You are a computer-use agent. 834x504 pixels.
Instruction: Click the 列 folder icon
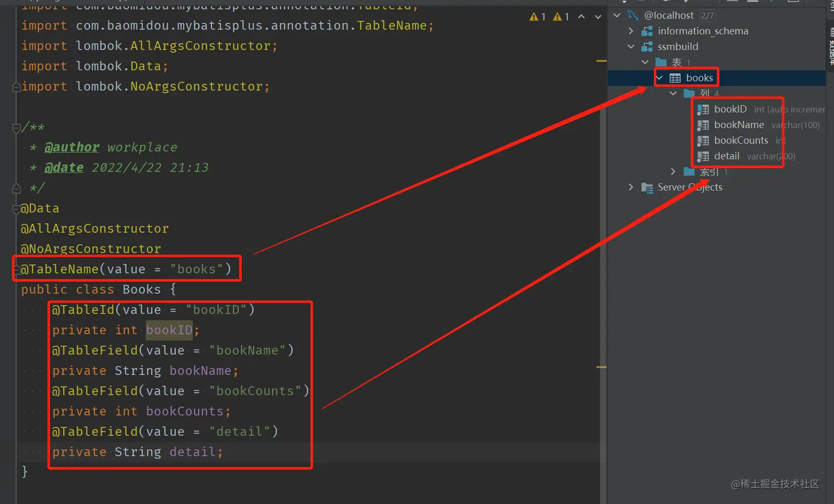pos(689,93)
